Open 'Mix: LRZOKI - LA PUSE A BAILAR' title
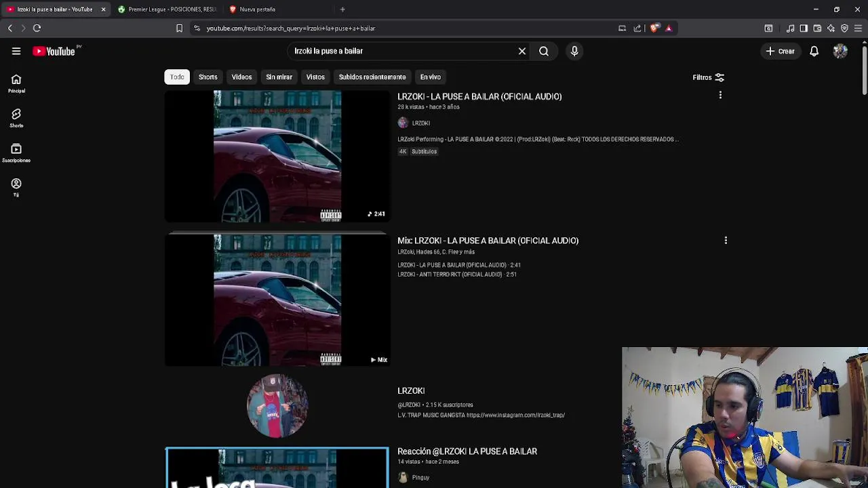Screen dimensions: 868x488 click(488, 241)
